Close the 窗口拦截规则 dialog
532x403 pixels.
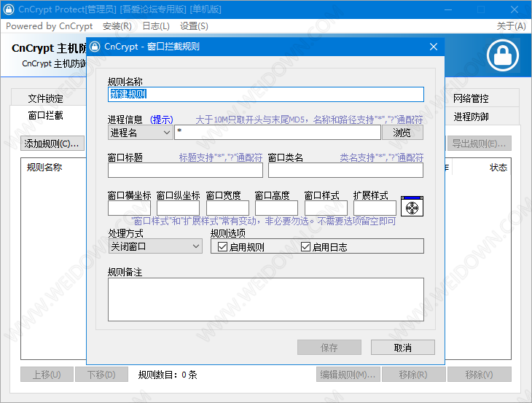[x=434, y=47]
